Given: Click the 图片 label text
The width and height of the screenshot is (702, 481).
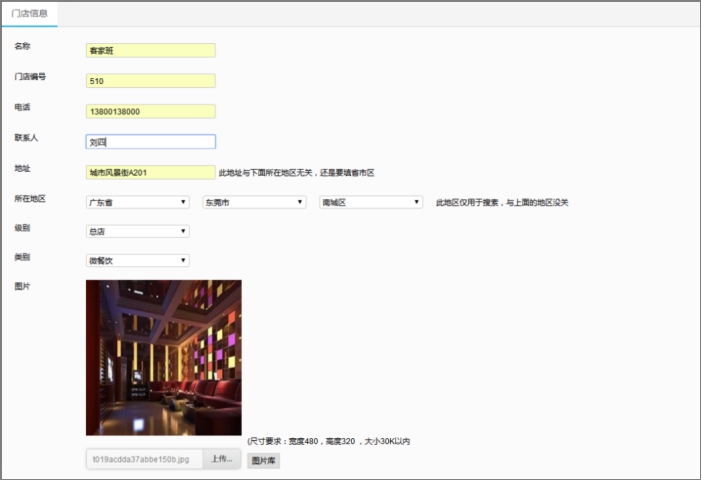Looking at the screenshot, I should [22, 286].
